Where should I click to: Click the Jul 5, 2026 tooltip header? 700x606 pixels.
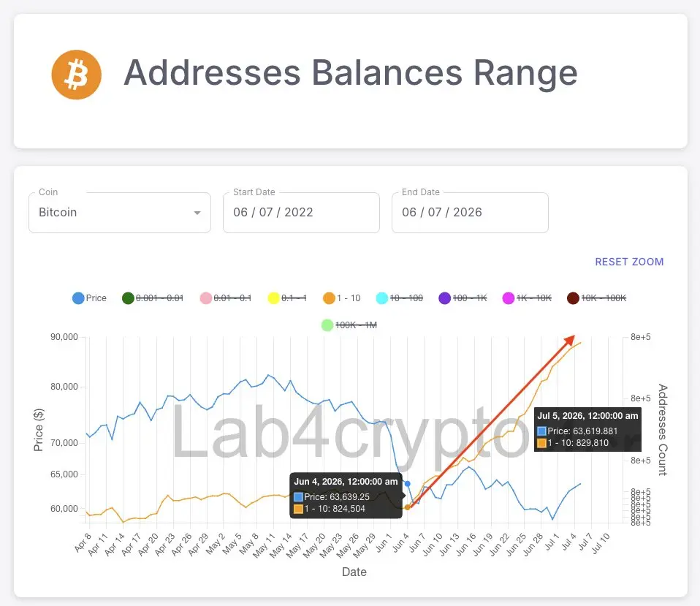[587, 416]
